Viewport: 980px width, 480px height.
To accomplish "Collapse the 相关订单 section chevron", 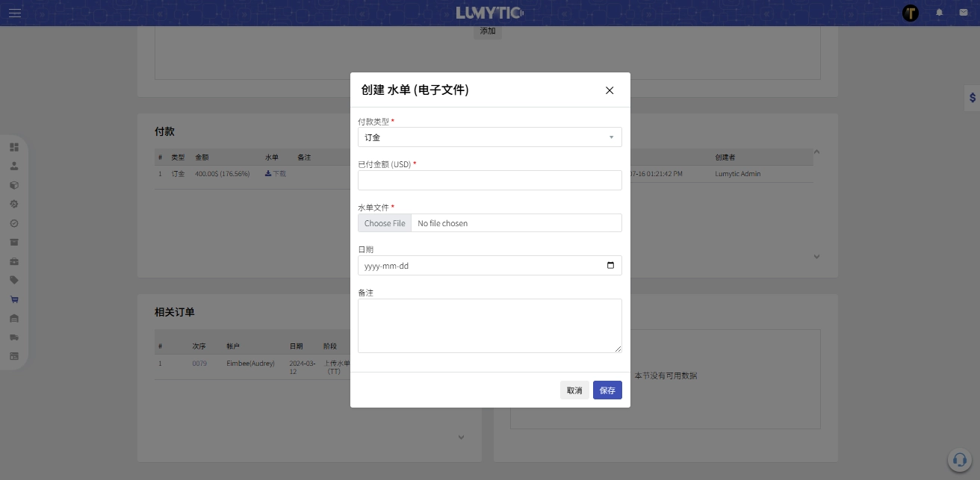I will (x=461, y=437).
